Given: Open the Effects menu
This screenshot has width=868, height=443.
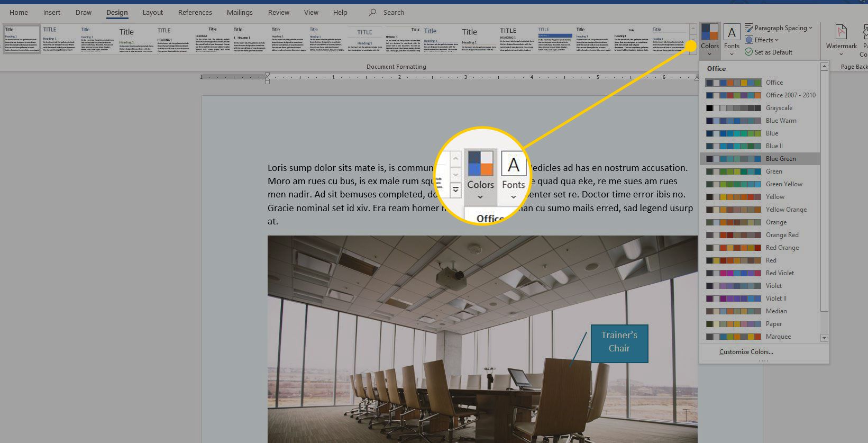Looking at the screenshot, I should 762,40.
